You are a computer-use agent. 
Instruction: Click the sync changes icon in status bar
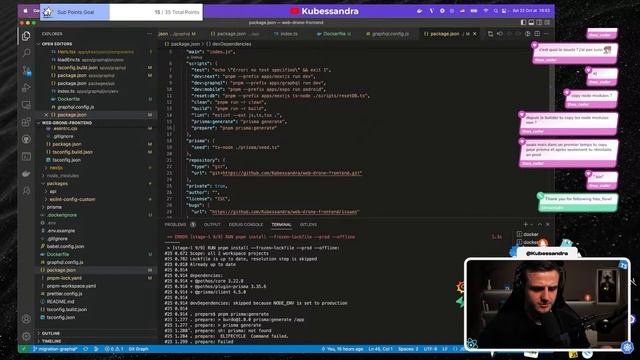pyautogui.click(x=86, y=349)
